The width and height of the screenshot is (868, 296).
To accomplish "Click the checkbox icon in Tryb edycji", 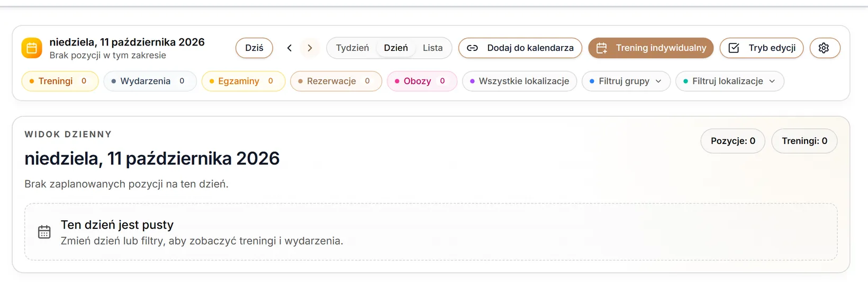I will click(734, 48).
